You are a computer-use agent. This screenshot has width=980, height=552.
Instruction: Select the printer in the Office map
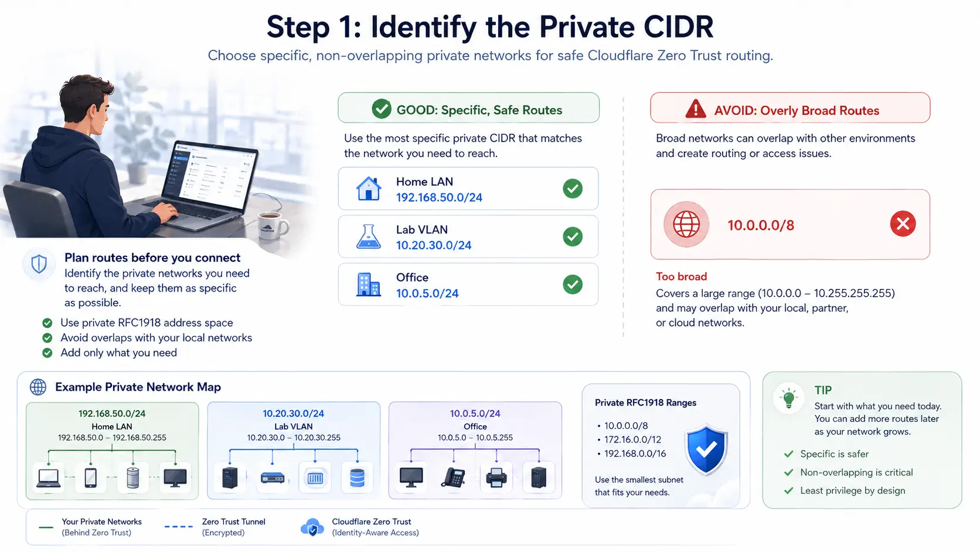[x=496, y=478]
